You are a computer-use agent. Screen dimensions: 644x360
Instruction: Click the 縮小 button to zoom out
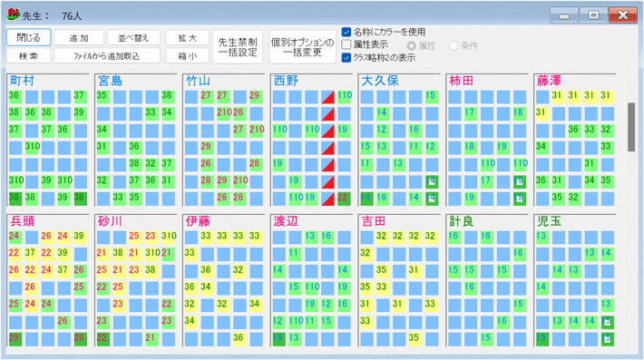[188, 56]
